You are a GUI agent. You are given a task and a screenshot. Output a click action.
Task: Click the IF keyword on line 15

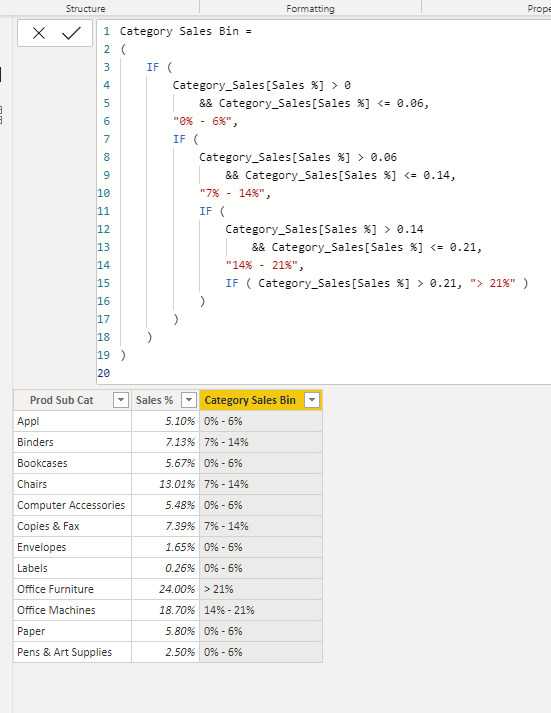point(232,283)
